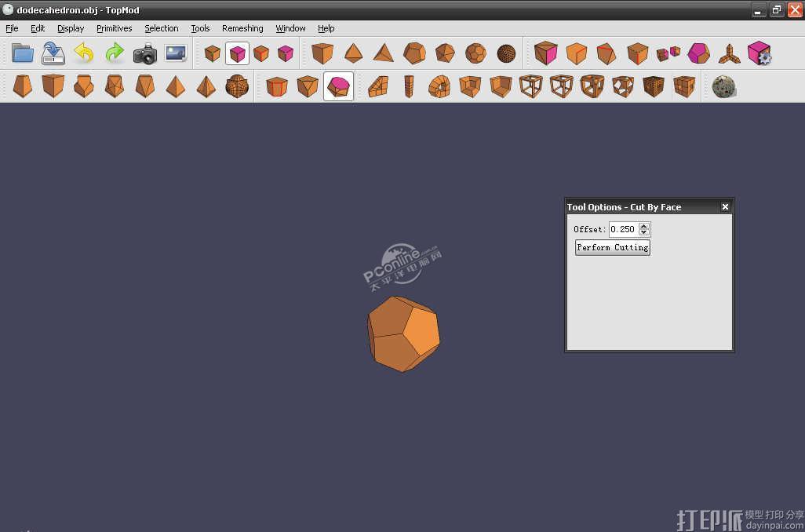Undo with the yellow arrow icon
This screenshot has height=532, width=805.
pyautogui.click(x=84, y=53)
